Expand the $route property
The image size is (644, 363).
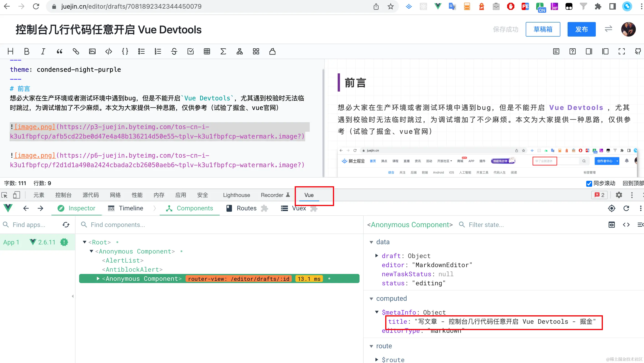377,360
